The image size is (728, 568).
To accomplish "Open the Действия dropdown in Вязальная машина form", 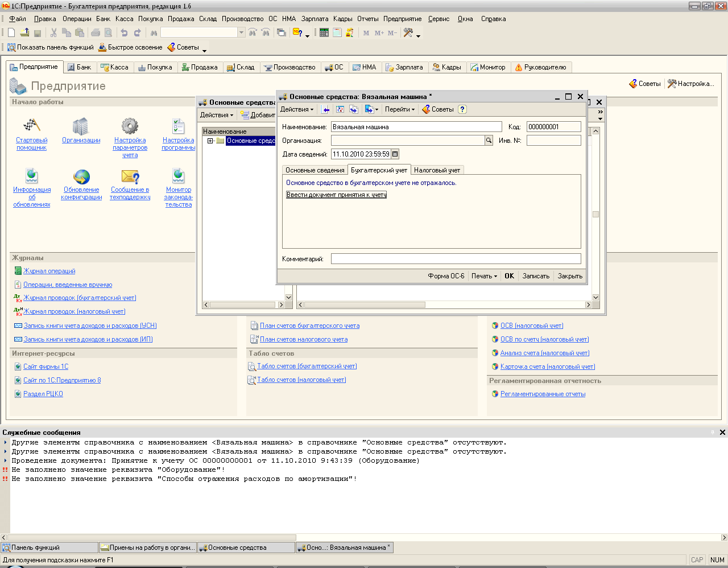I will (x=297, y=109).
